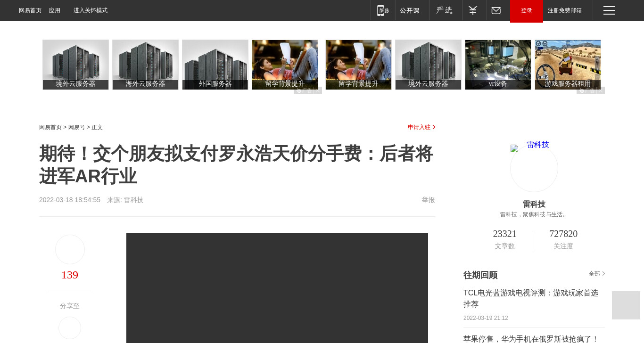Screen dimensions: 644x343
Task: Click 注册免费邮箱 register link
Action: 565,10
